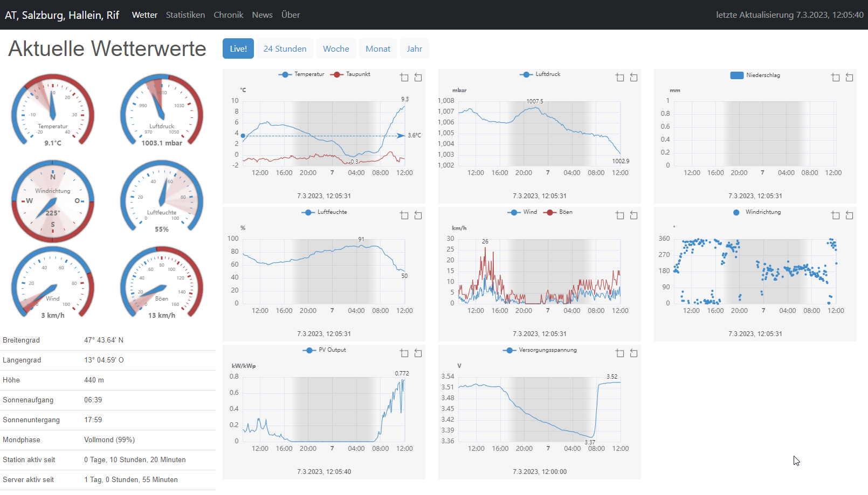This screenshot has height=495, width=868.
Task: Click the zoom icon on the Temperatur chart
Action: click(404, 78)
